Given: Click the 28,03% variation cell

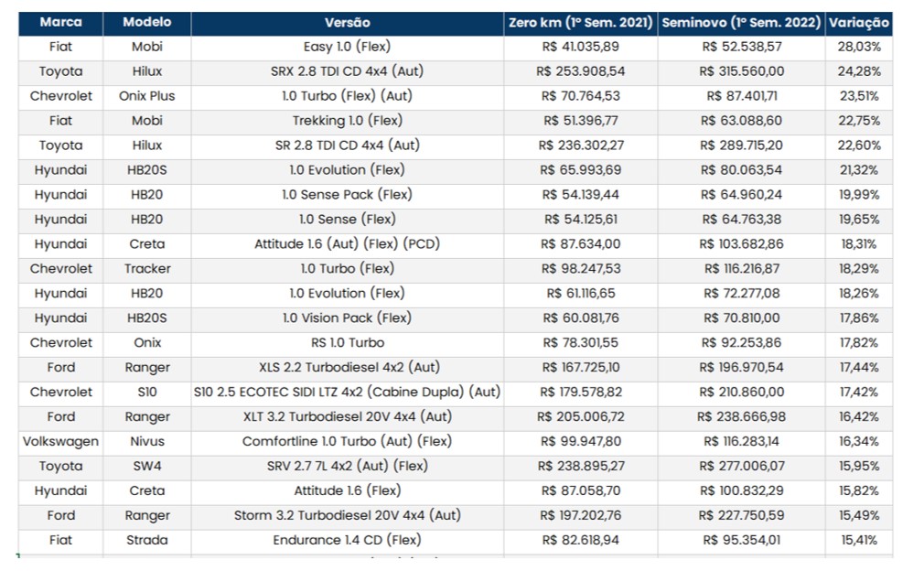Looking at the screenshot, I should (858, 47).
